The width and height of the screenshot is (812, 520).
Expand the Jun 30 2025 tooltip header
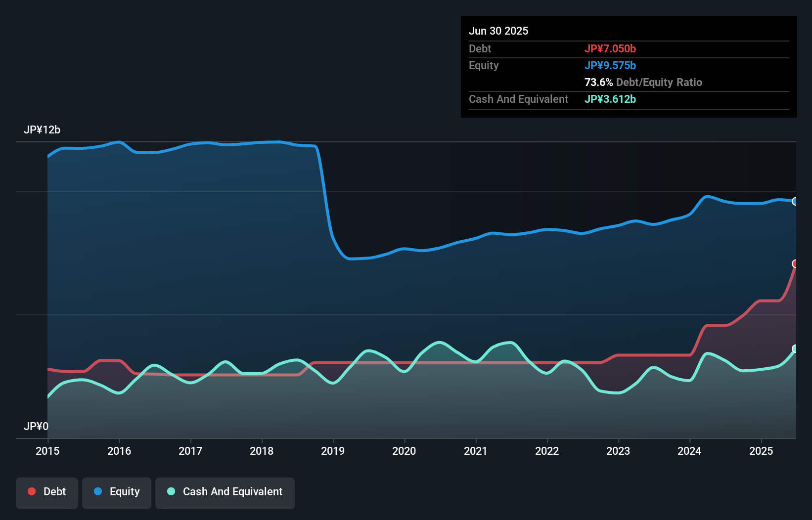tap(498, 31)
